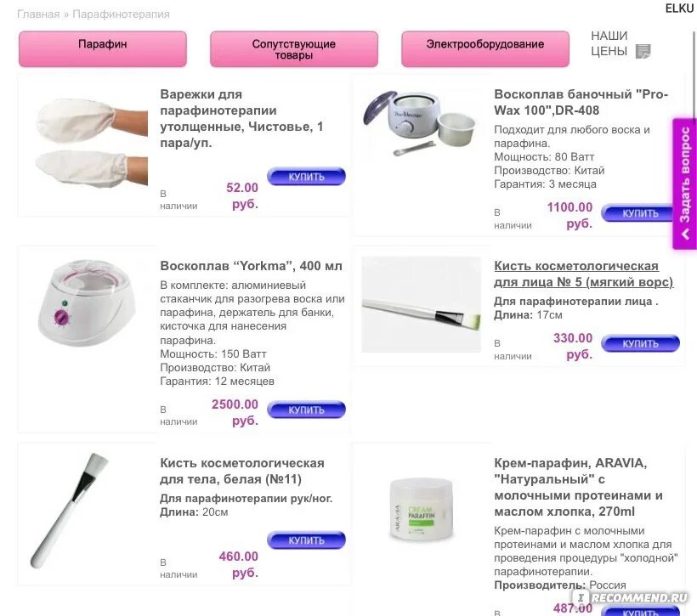
Task: Click the НАШИ ЦЕНЫ text link
Action: pyautogui.click(x=609, y=43)
